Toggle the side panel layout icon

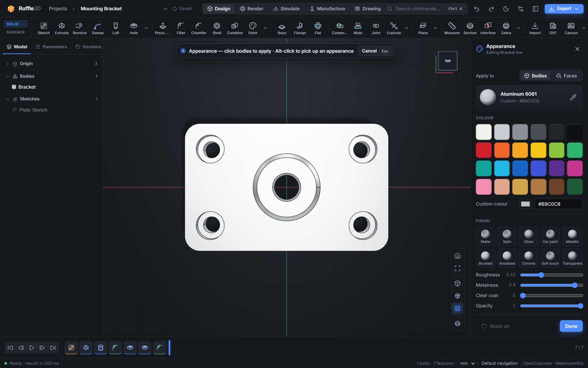[535, 9]
